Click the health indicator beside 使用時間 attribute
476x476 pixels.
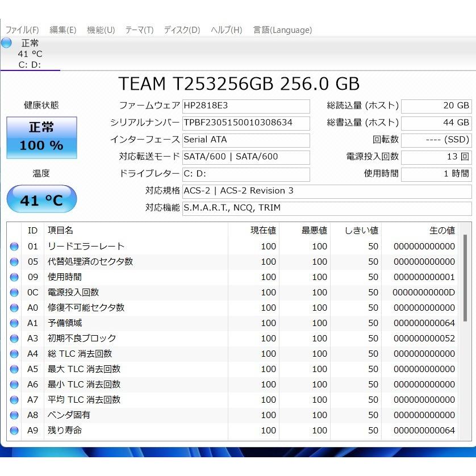[x=14, y=277]
